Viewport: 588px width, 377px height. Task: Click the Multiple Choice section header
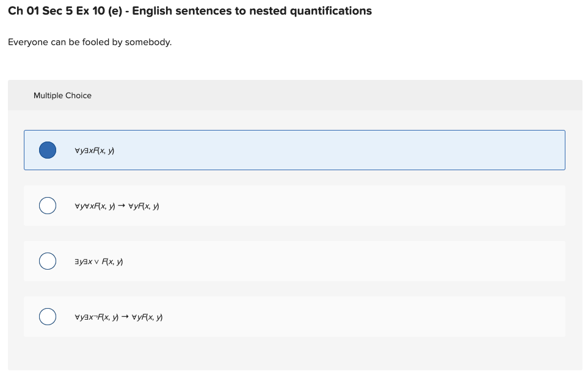pos(62,95)
